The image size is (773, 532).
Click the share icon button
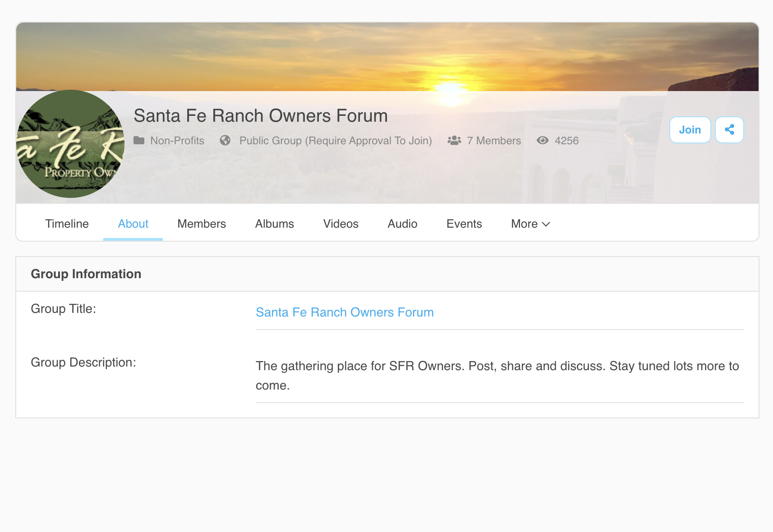729,130
